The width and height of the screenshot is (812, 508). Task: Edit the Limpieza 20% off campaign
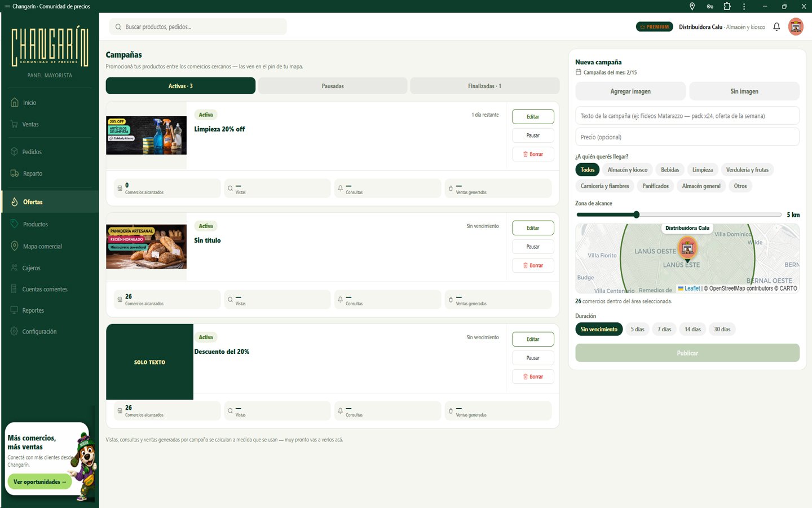pos(533,117)
